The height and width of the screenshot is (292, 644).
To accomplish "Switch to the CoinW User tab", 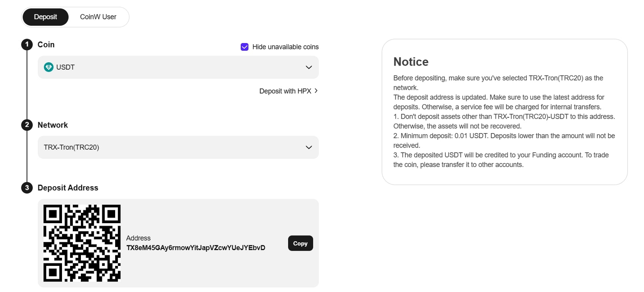I will click(x=98, y=17).
